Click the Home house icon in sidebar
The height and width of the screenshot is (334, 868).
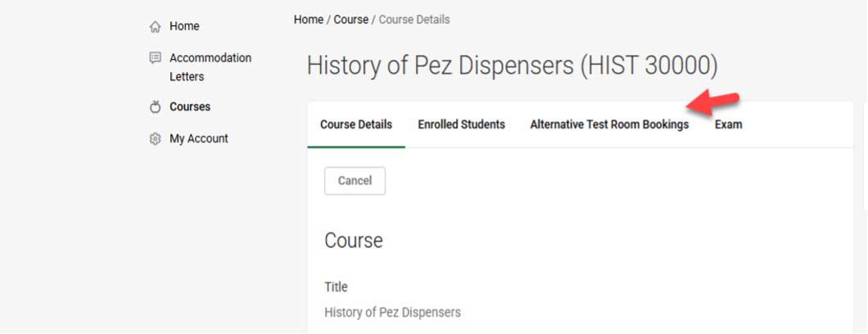(x=156, y=27)
